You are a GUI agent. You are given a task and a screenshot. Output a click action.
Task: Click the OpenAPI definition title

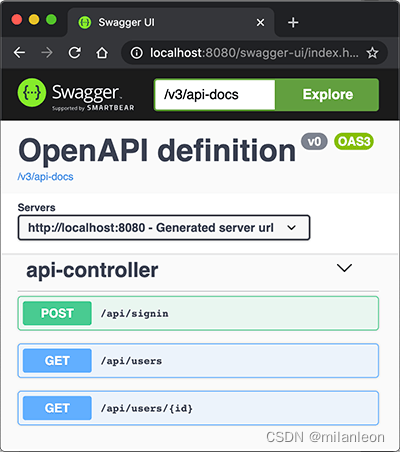157,151
